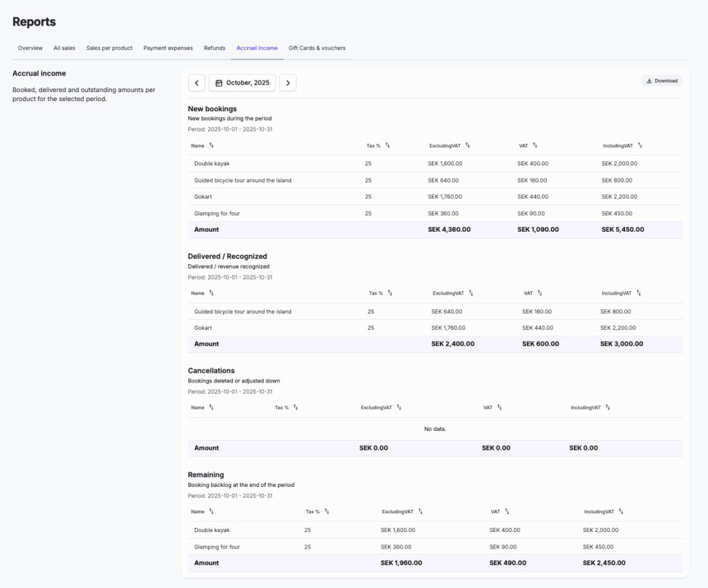This screenshot has height=588, width=708.
Task: Sort Remaining table by ExcludingVAT column
Action: (x=420, y=512)
